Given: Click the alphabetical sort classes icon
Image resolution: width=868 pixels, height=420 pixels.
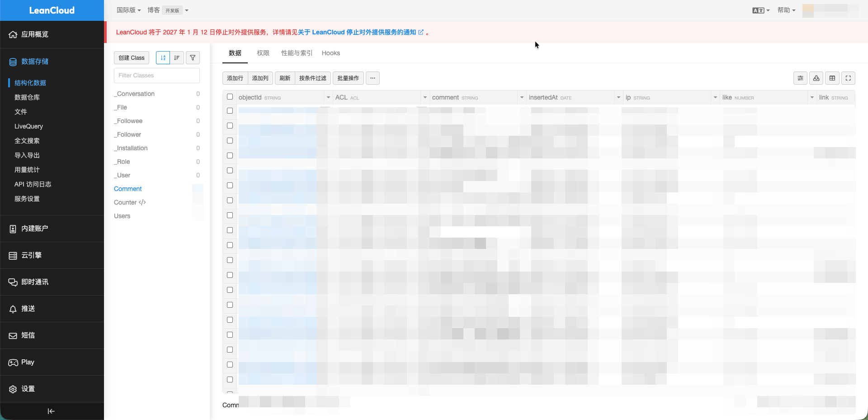Looking at the screenshot, I should pos(163,57).
